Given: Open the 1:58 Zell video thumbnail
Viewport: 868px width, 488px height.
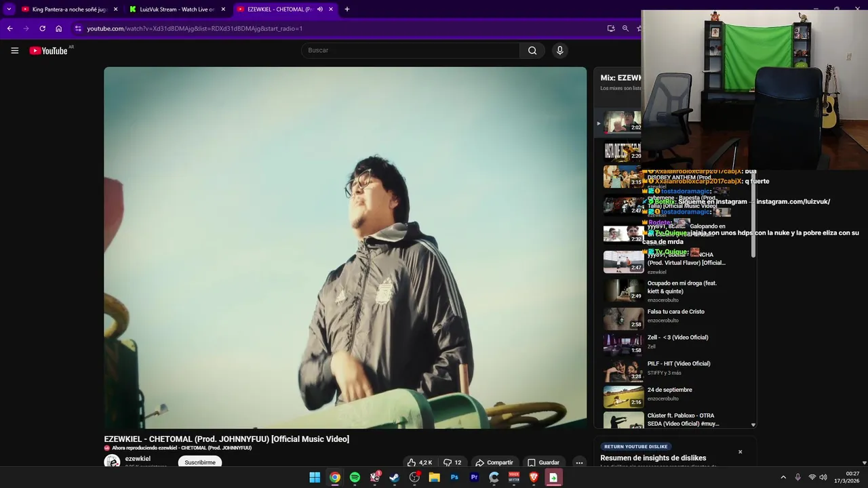Looking at the screenshot, I should (623, 344).
